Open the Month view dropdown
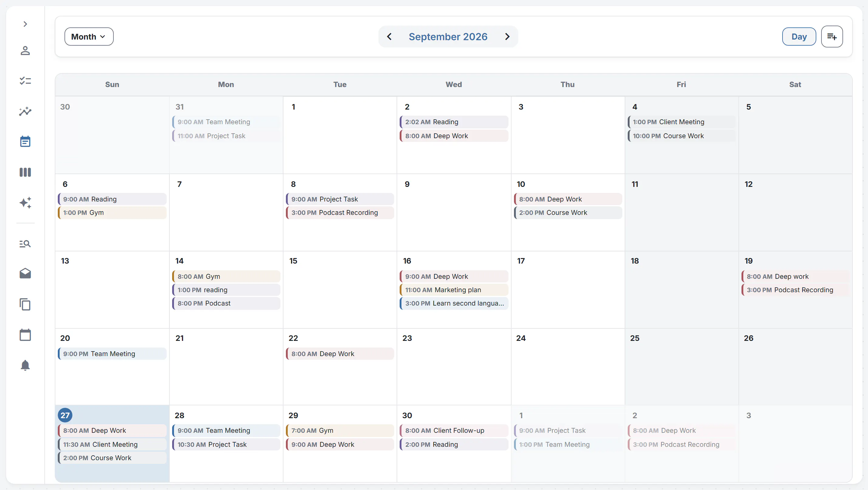Screen dimensions: 868x490 coord(89,37)
